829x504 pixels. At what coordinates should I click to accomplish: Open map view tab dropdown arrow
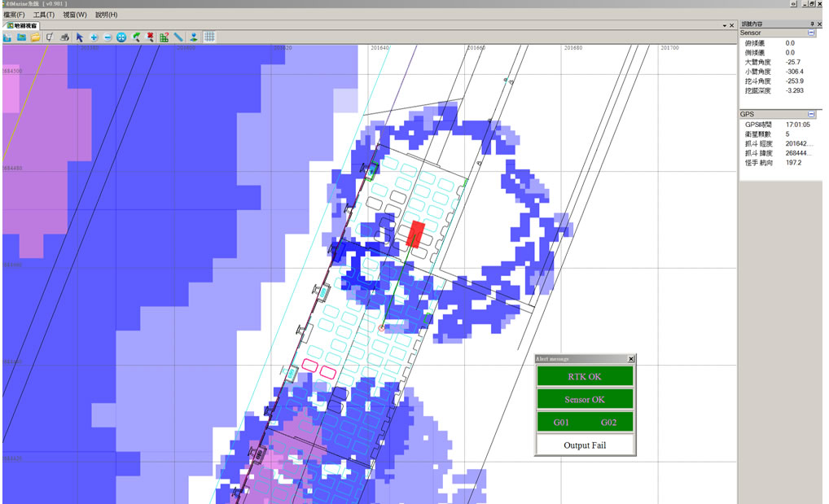[x=724, y=25]
